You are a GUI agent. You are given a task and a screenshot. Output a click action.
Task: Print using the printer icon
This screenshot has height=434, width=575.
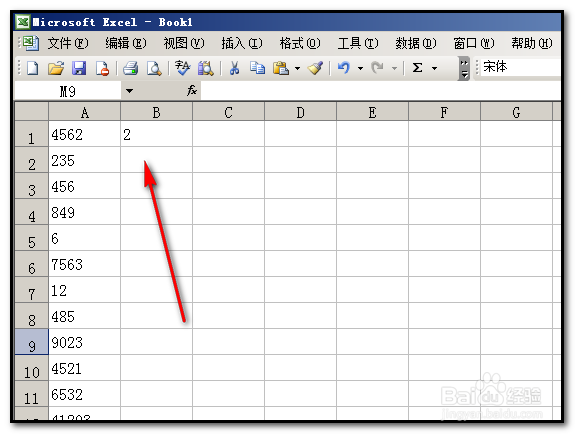click(x=131, y=68)
